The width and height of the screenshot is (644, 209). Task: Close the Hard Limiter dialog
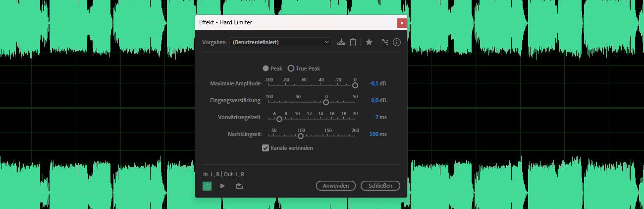[402, 22]
